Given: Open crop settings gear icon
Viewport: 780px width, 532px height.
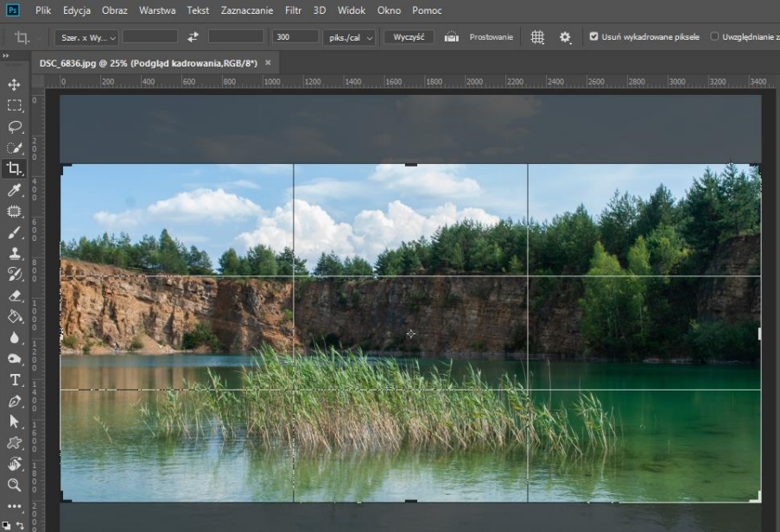Looking at the screenshot, I should [565, 38].
